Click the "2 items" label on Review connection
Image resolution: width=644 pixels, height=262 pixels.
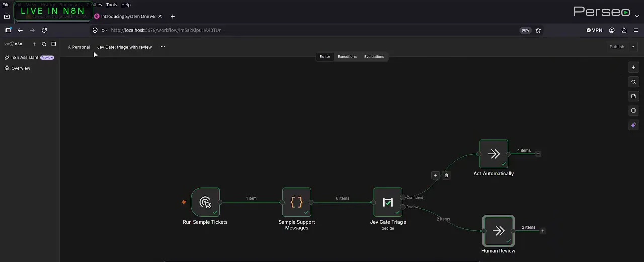click(x=443, y=219)
